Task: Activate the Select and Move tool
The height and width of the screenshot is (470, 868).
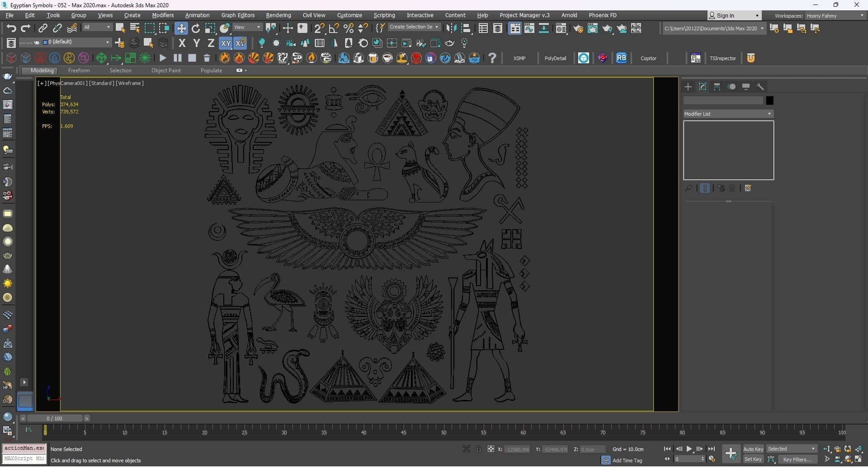Action: 181,28
